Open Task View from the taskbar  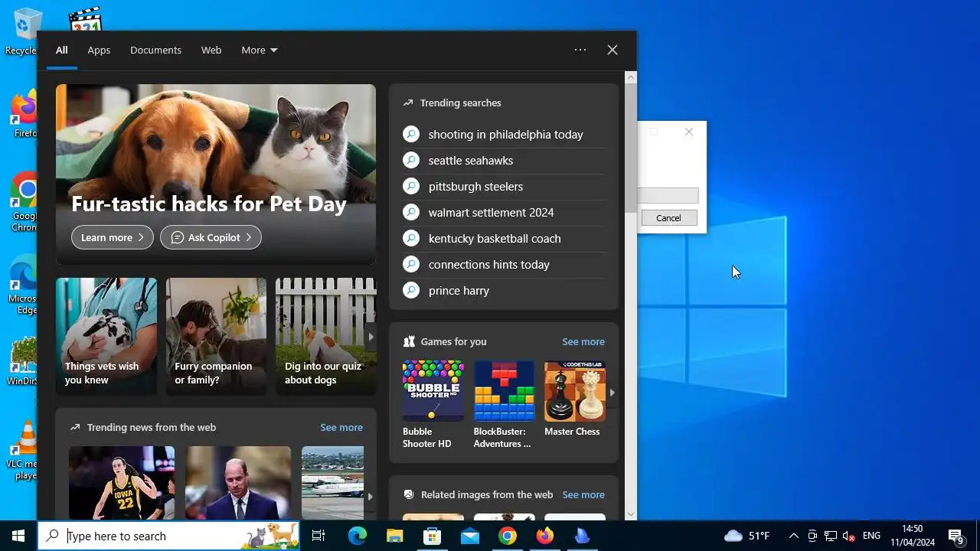(x=318, y=536)
